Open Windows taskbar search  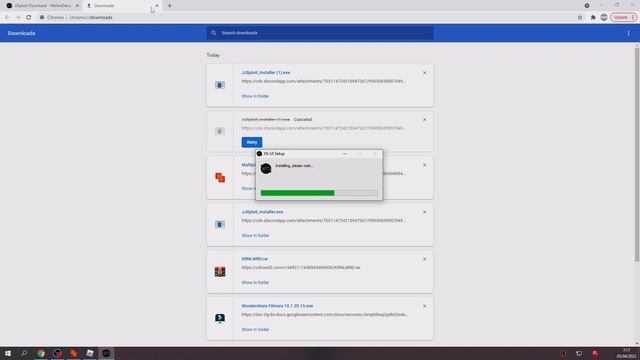pos(24,353)
